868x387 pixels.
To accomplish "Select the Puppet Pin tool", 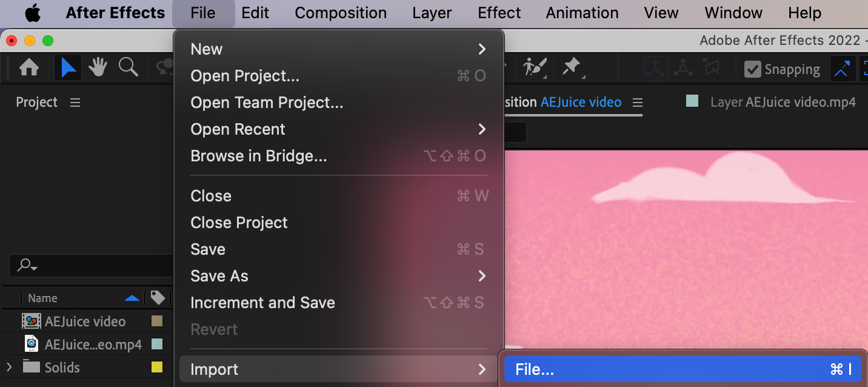I will [571, 68].
